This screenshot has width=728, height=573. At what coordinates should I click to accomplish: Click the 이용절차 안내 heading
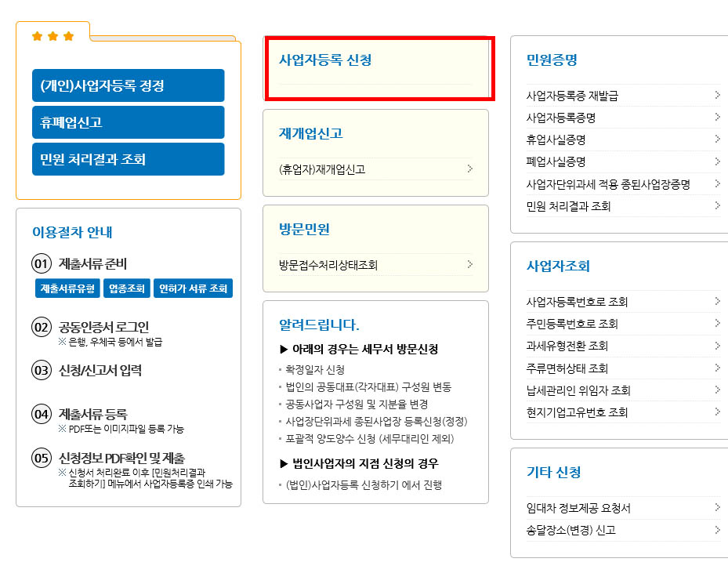click(x=72, y=232)
